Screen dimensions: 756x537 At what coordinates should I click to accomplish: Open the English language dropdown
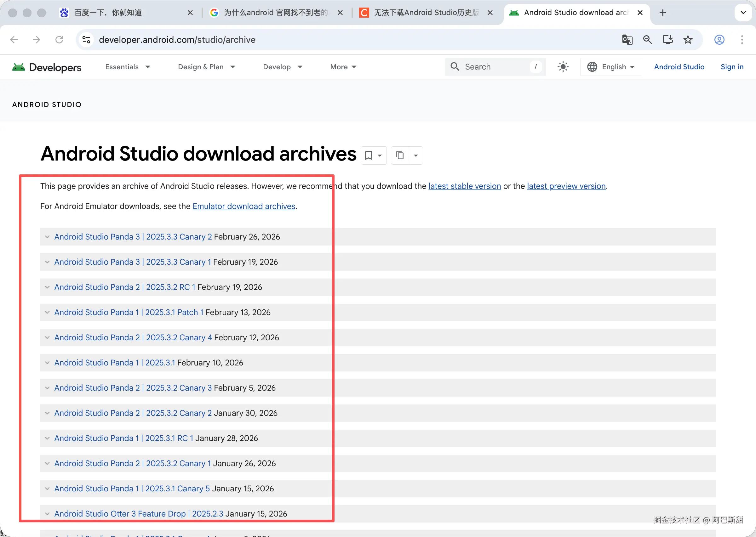point(611,67)
